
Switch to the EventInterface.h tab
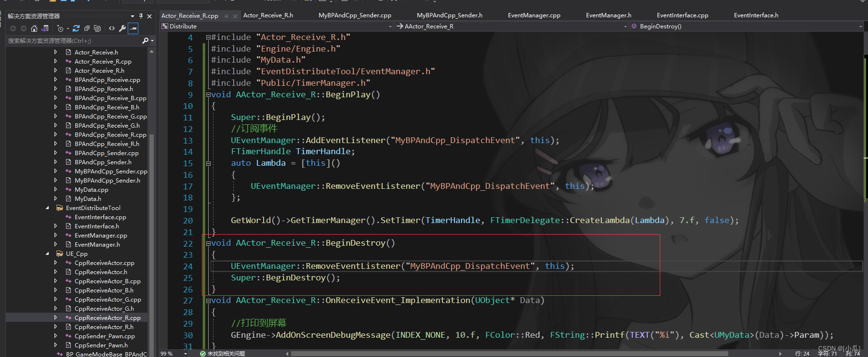pyautogui.click(x=756, y=15)
